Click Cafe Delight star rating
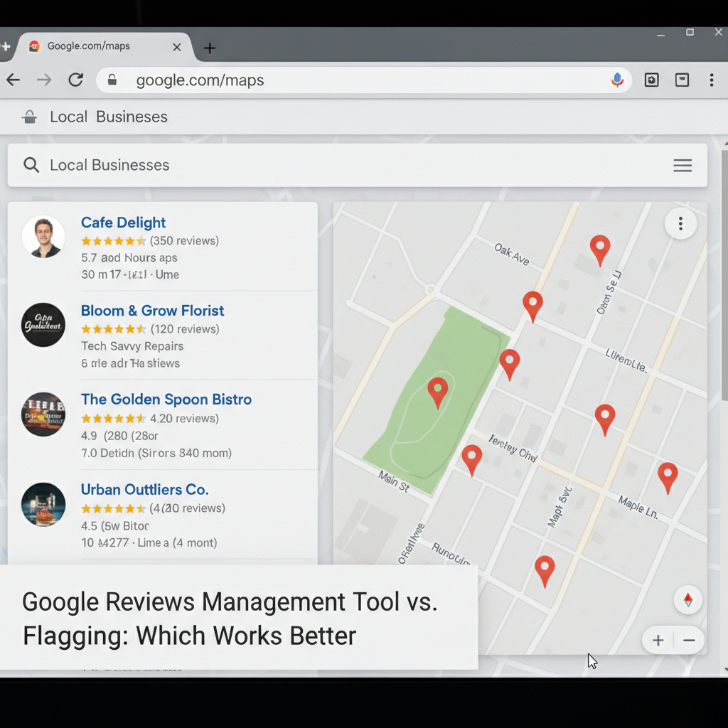The width and height of the screenshot is (728, 728). (x=113, y=241)
